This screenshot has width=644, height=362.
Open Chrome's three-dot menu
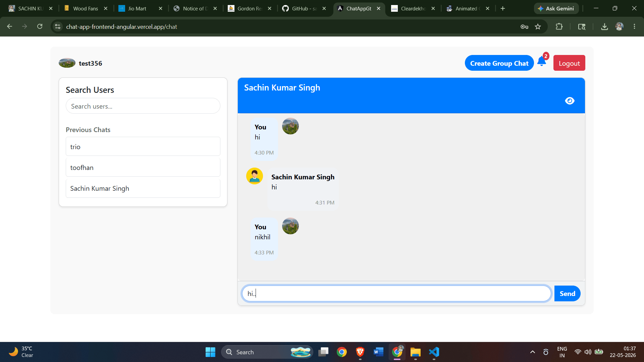634,26
